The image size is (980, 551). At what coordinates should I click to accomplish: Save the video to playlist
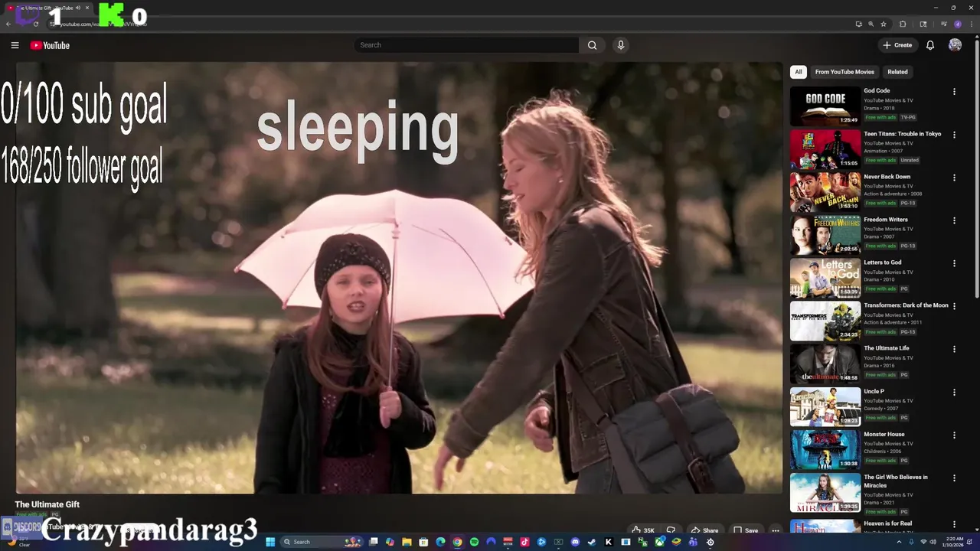pos(746,530)
